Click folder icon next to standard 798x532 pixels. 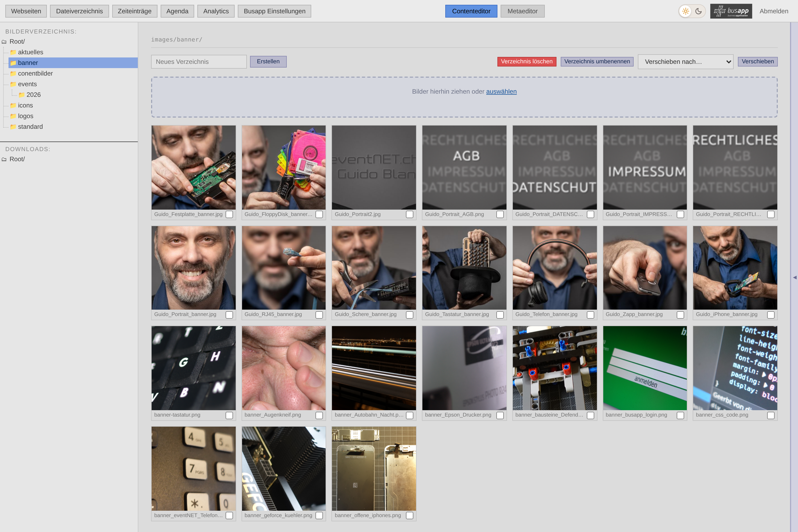[x=13, y=127]
